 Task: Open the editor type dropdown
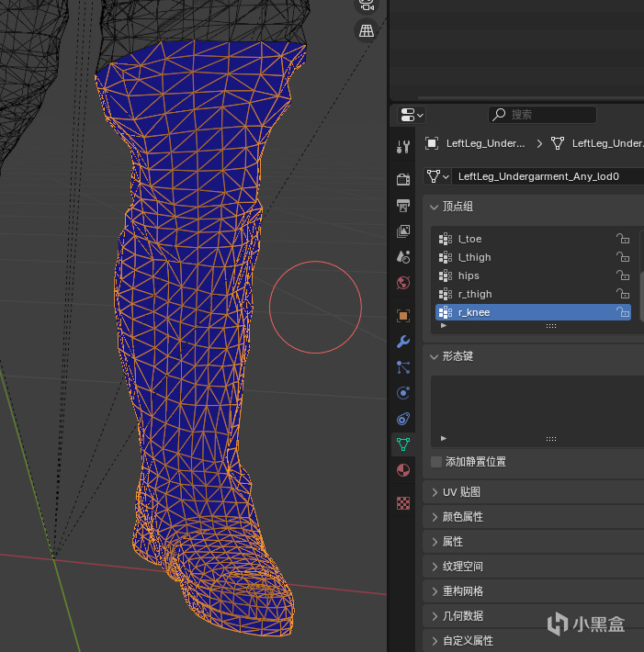412,115
